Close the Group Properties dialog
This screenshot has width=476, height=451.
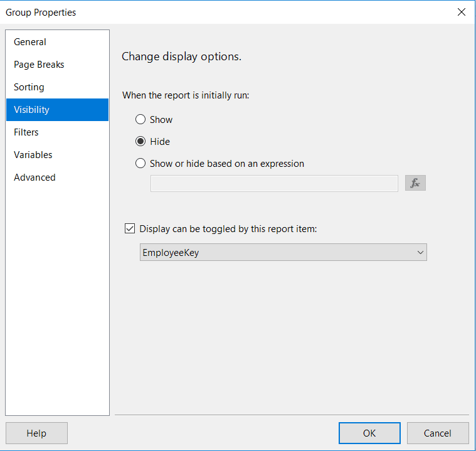pos(462,12)
